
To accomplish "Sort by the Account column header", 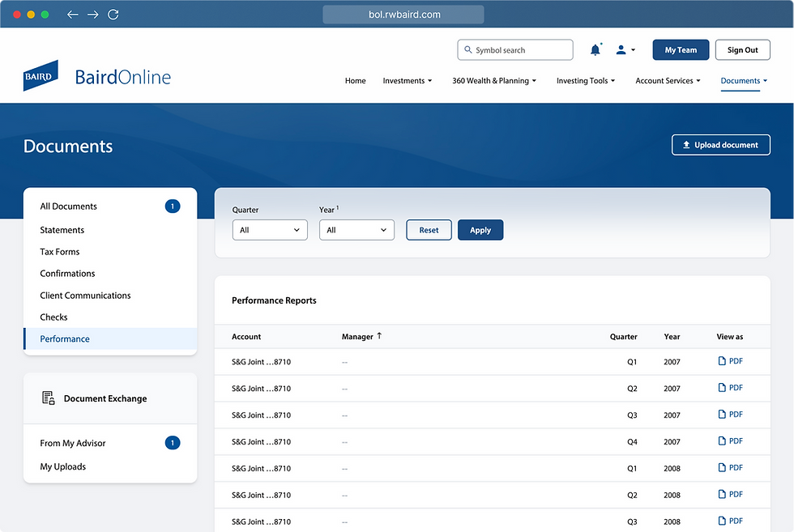I will (246, 337).
